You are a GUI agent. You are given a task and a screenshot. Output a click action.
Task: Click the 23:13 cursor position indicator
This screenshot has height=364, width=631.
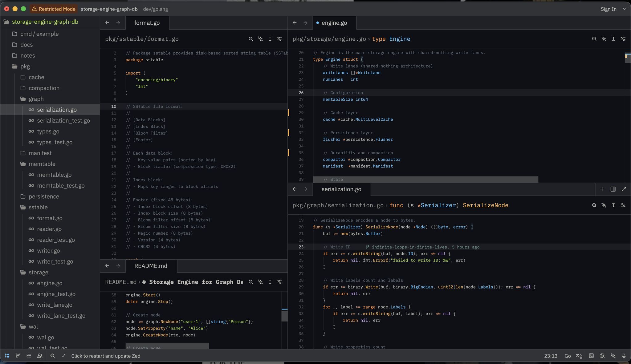pyautogui.click(x=551, y=356)
